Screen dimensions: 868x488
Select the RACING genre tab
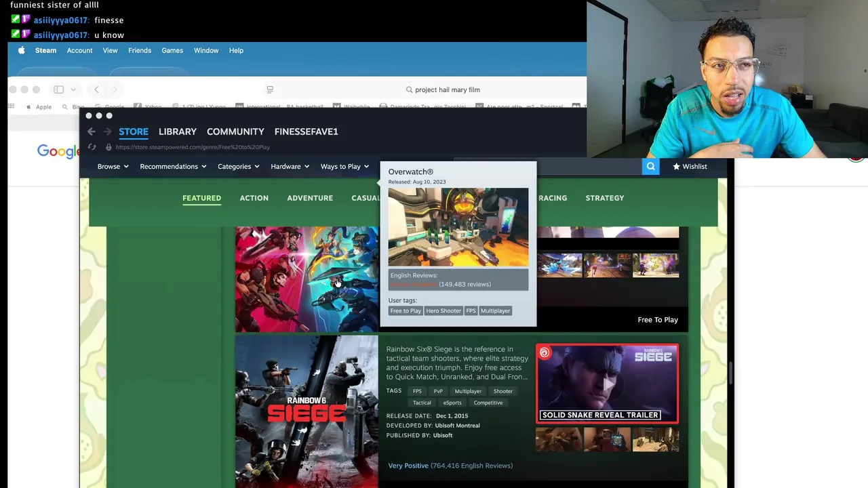click(553, 198)
